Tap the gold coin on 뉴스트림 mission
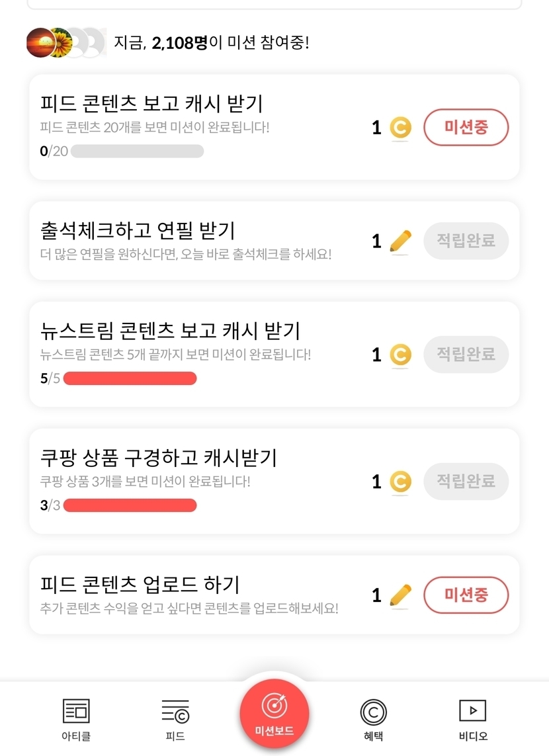This screenshot has width=549, height=756. point(400,355)
